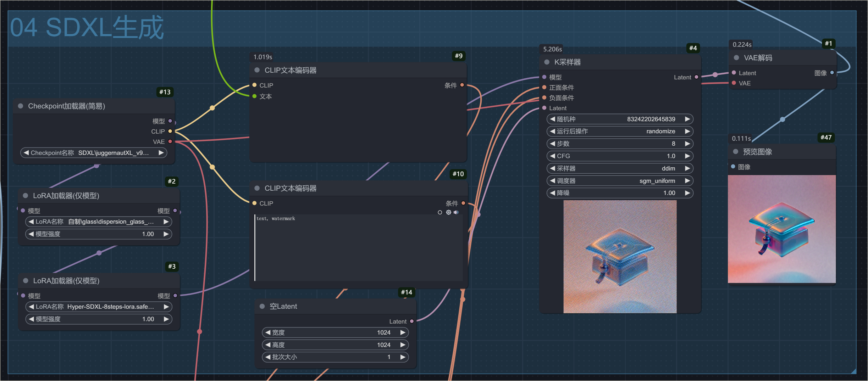Click the gear icon above the negative prompt
Screen dimensions: 868x381
(x=448, y=212)
